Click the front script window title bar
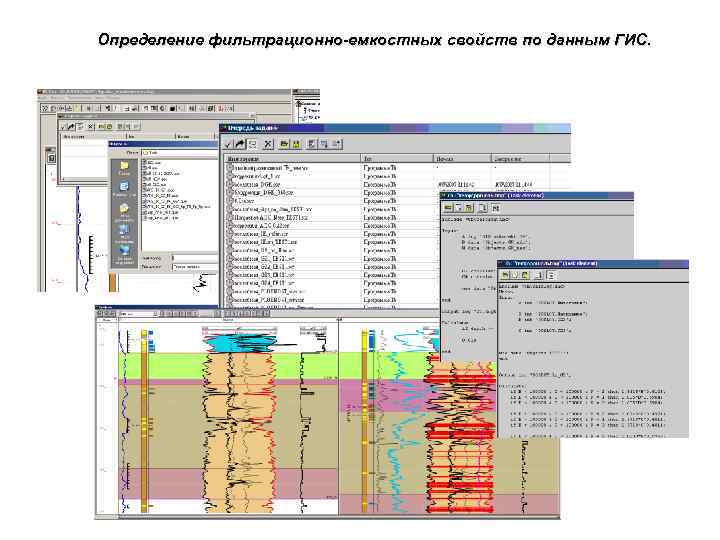Screen dimensions: 720x540 pyautogui.click(x=593, y=264)
